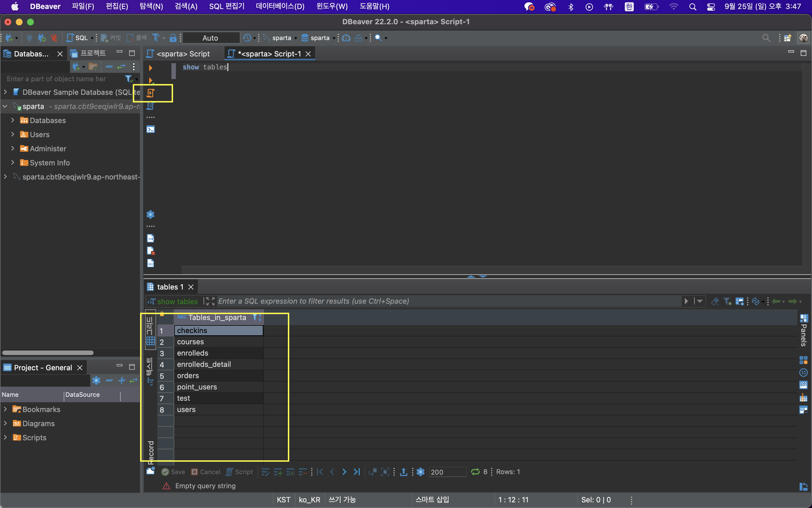Toggle the transaction mode lock icon

click(x=173, y=38)
